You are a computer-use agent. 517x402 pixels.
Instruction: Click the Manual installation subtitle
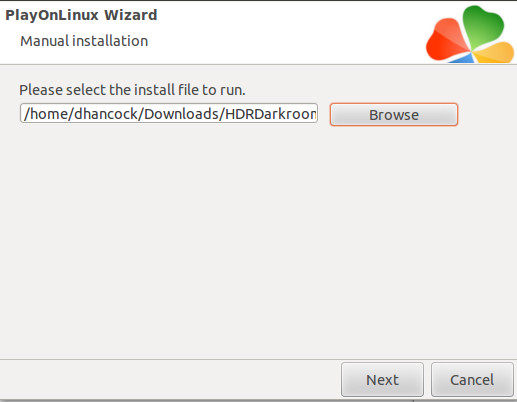click(x=84, y=41)
